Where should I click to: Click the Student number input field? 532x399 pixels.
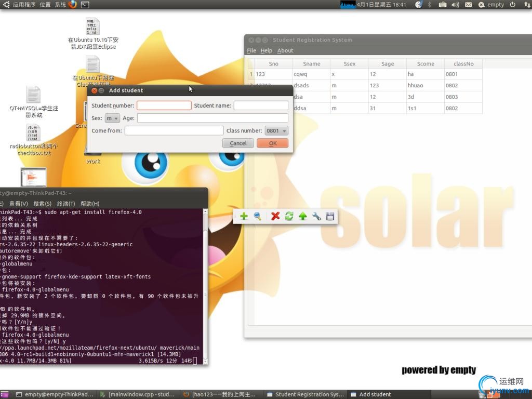pyautogui.click(x=164, y=105)
